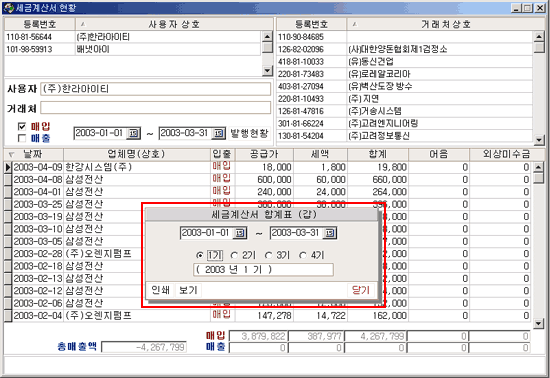The width and height of the screenshot is (550, 378).
Task: Click the 발행현황 button
Action: (249, 133)
